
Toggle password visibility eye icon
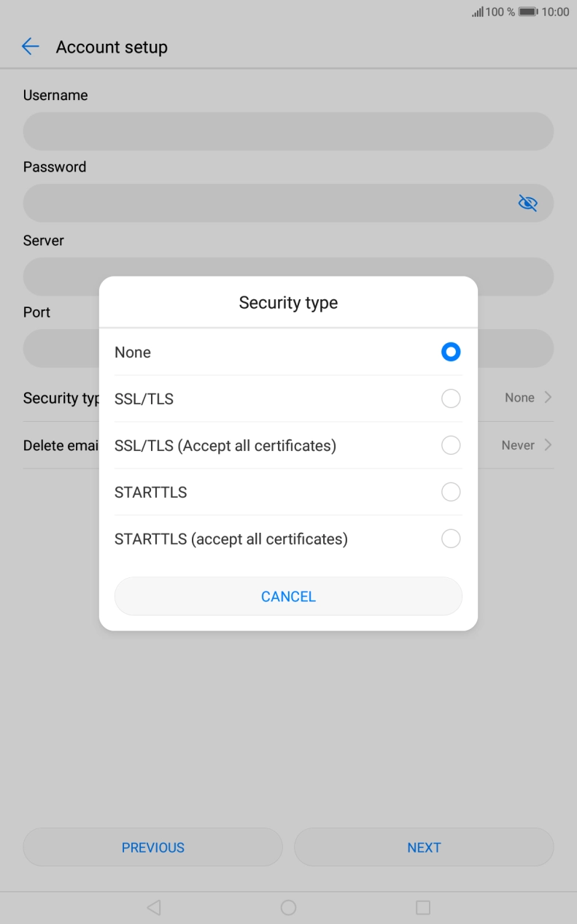pos(527,203)
